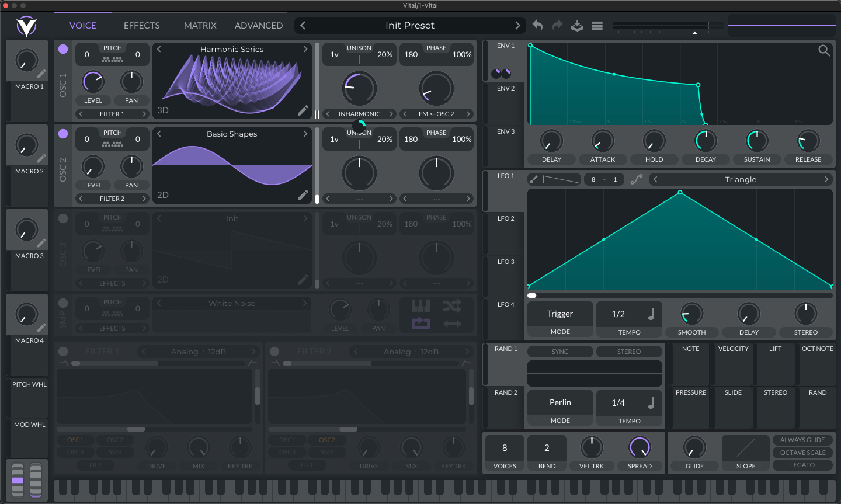Open FM <- OSC 2 distortion selector
The width and height of the screenshot is (841, 504).
[x=436, y=114]
